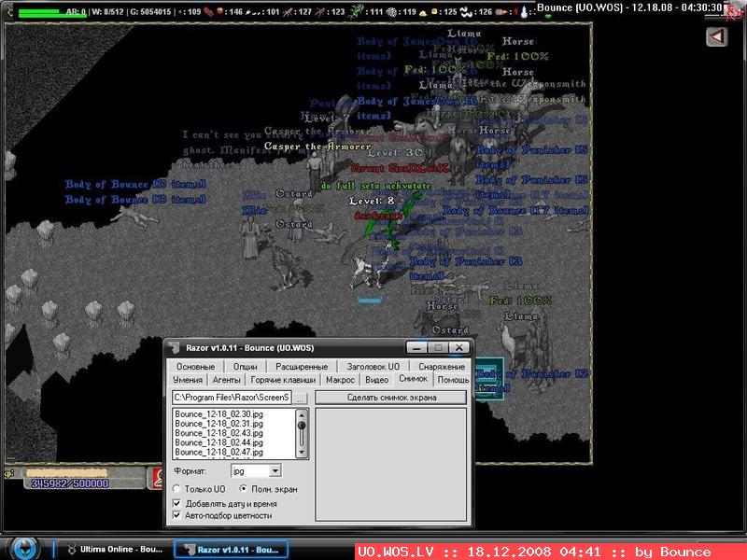
Task: Click the Ultima Online taskbar icon
Action: tap(72, 549)
